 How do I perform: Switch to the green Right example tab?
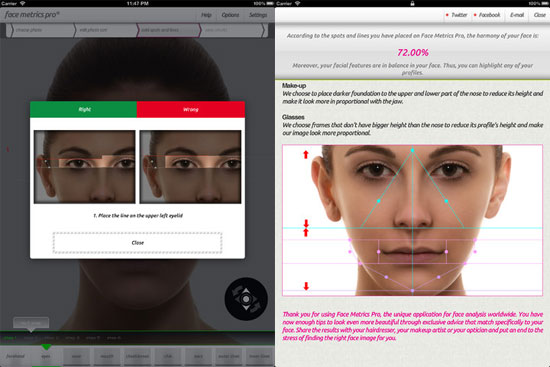[83, 109]
